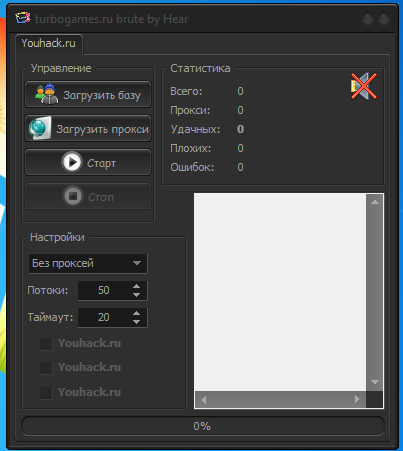The width and height of the screenshot is (403, 451).
Task: Click the Ошибок: statistic label
Action: pyautogui.click(x=192, y=167)
